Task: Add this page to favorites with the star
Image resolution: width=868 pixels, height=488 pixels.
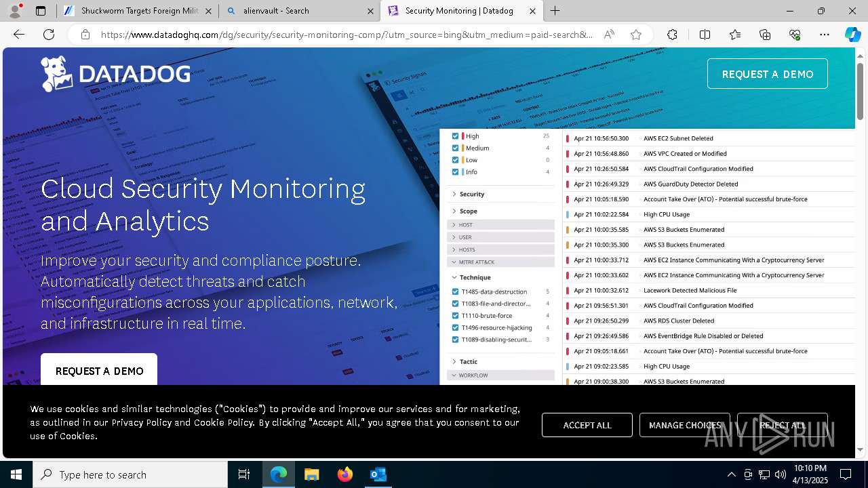Action: [x=635, y=35]
